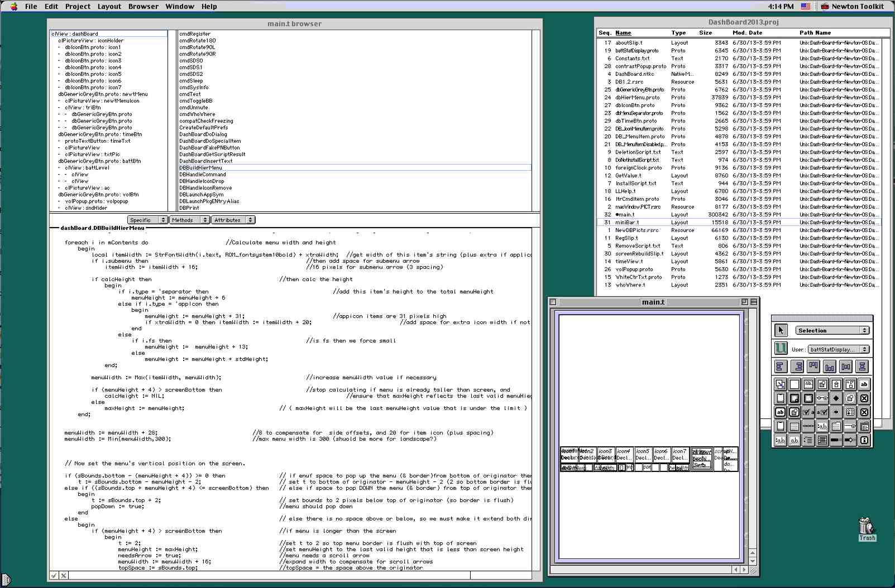The width and height of the screenshot is (895, 588).
Task: Select clView : dashBoard in the browser tree
Action: (108, 34)
